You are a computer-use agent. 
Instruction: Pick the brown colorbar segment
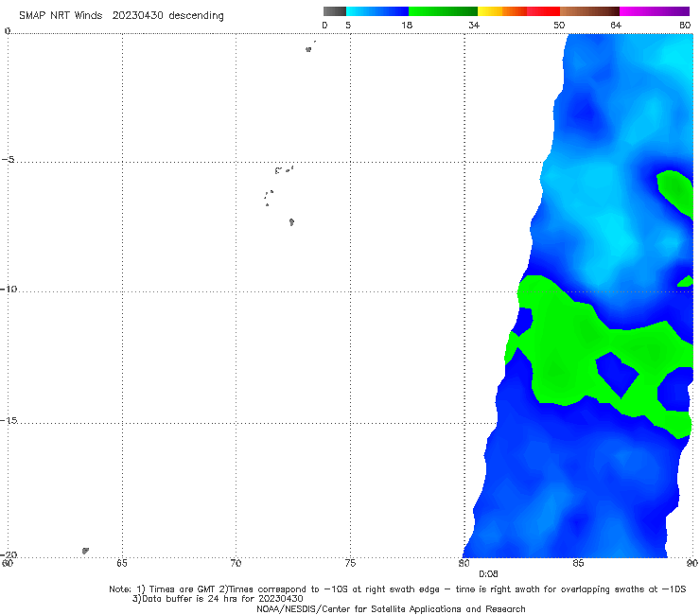click(589, 11)
